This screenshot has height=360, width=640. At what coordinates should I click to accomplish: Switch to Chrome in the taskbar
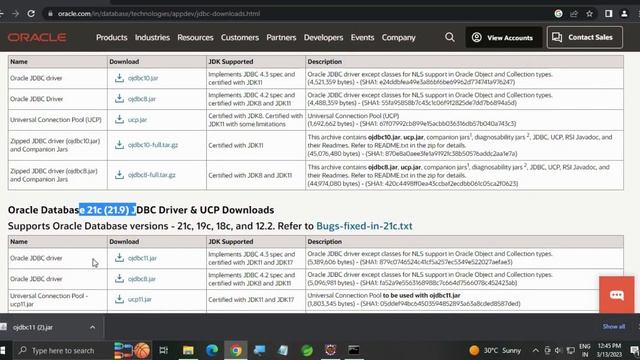[x=236, y=350]
